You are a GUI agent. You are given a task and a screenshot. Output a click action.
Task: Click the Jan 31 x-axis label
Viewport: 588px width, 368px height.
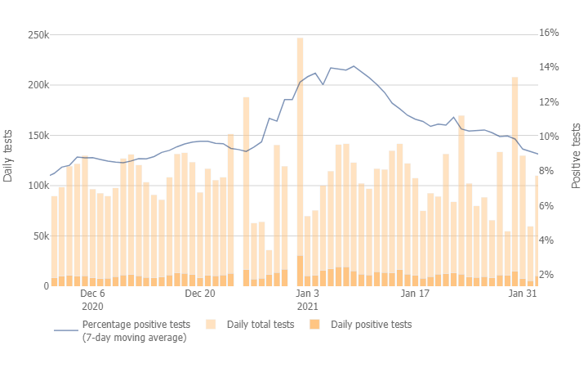pos(523,293)
